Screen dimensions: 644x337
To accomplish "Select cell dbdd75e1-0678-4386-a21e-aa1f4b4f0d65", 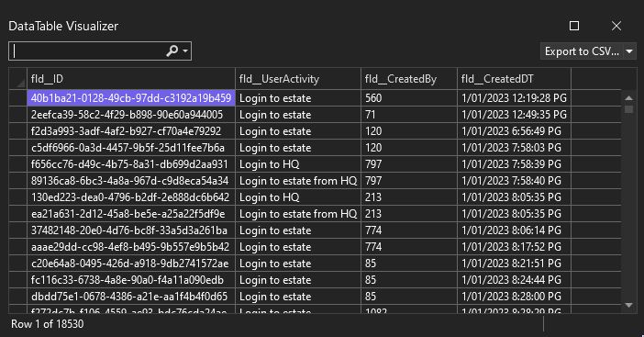I will pos(131,297).
